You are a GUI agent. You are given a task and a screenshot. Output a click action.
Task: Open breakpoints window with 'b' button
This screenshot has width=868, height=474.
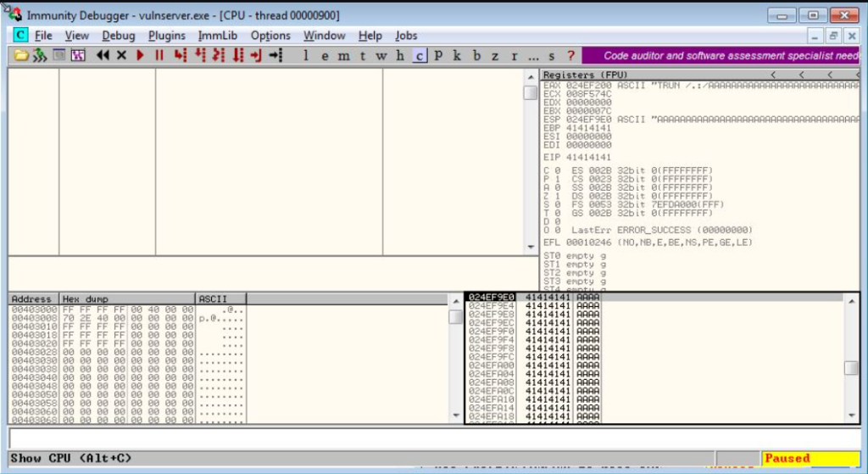click(476, 55)
